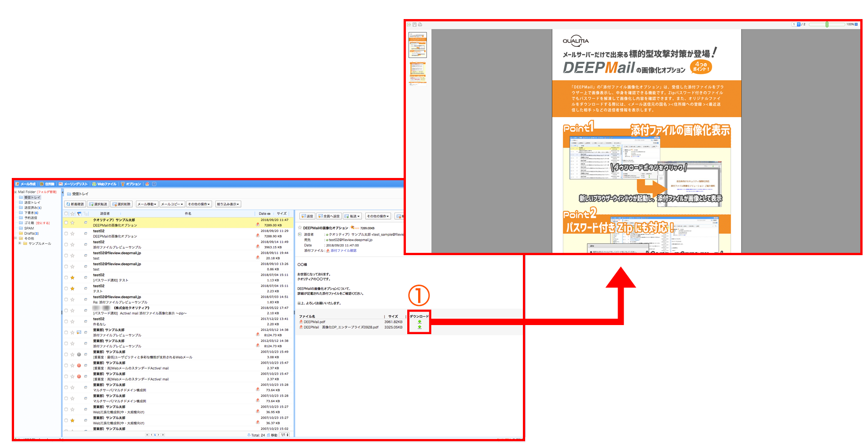Screen dimensions: 868x444
Task: Reply to the message with the 返信 button
Action: tap(308, 216)
